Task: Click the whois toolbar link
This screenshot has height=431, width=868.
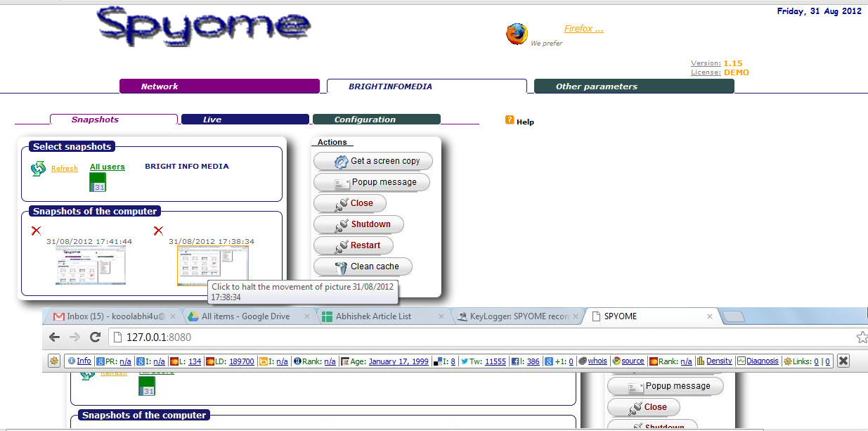Action: click(592, 361)
